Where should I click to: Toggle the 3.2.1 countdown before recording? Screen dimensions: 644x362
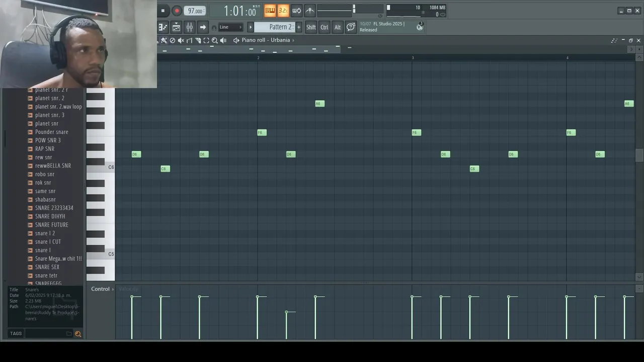[283, 11]
